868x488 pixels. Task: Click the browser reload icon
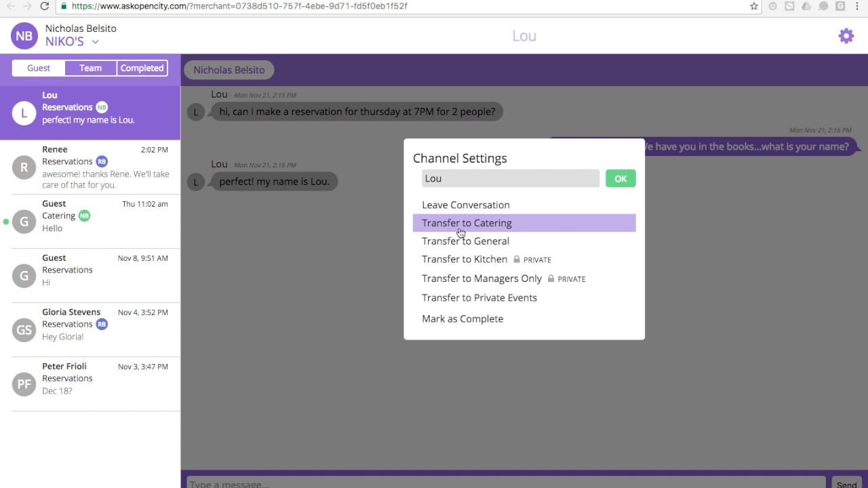[45, 6]
